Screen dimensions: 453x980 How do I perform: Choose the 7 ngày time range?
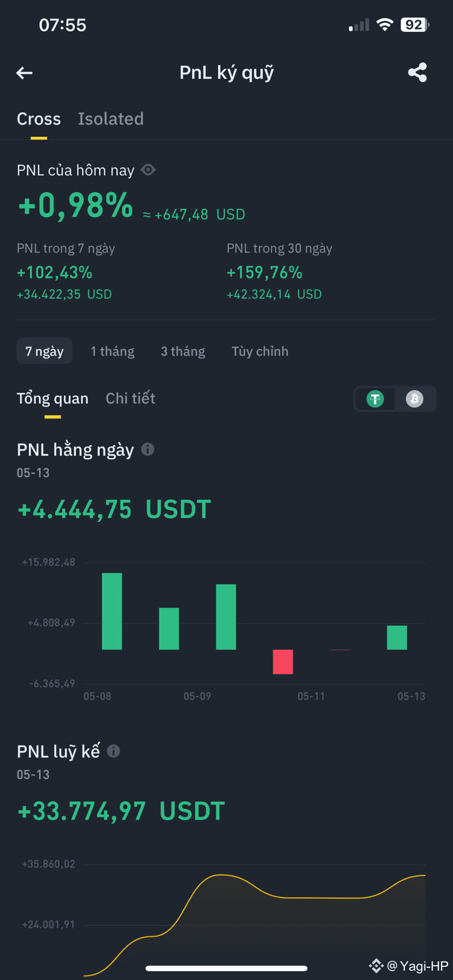[44, 351]
